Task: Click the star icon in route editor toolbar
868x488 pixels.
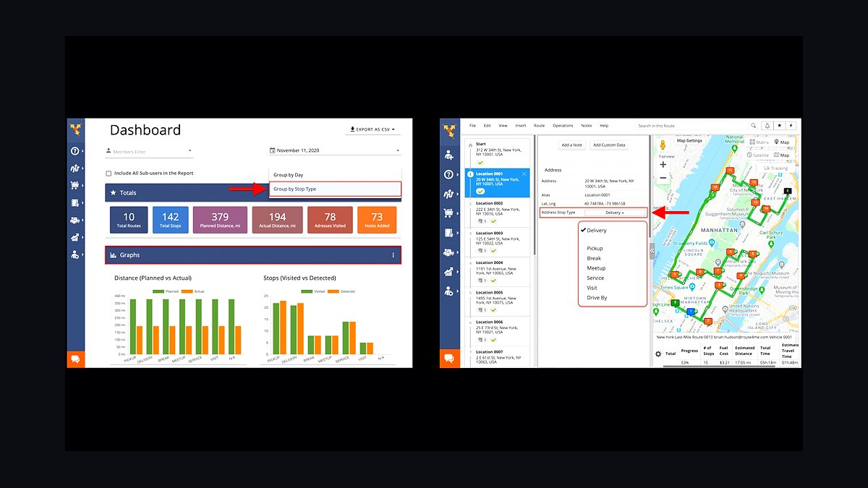Action: tap(779, 126)
